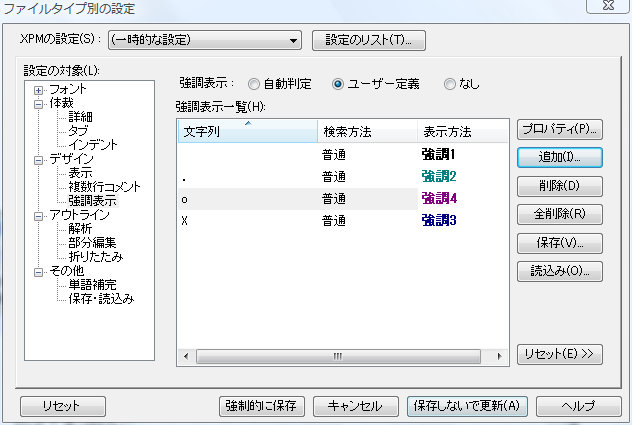Sort by the 検索方法 column header
The width and height of the screenshot is (632, 425).
(x=368, y=131)
